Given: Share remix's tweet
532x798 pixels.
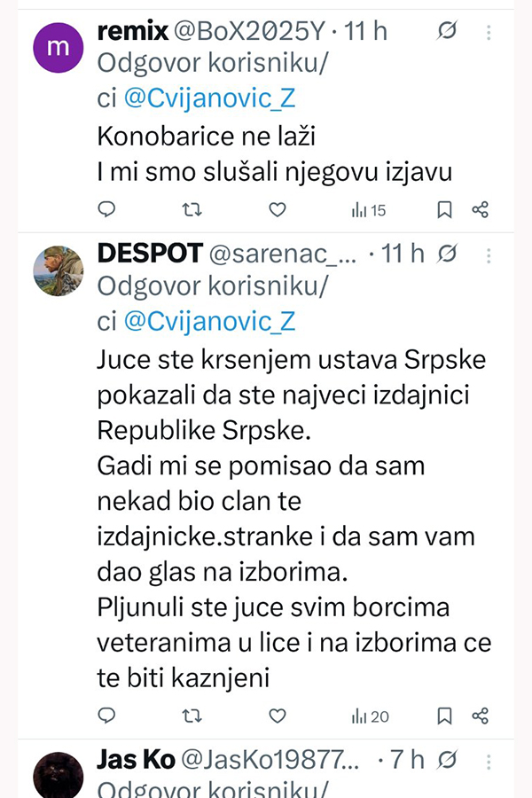Looking at the screenshot, I should click(x=480, y=210).
